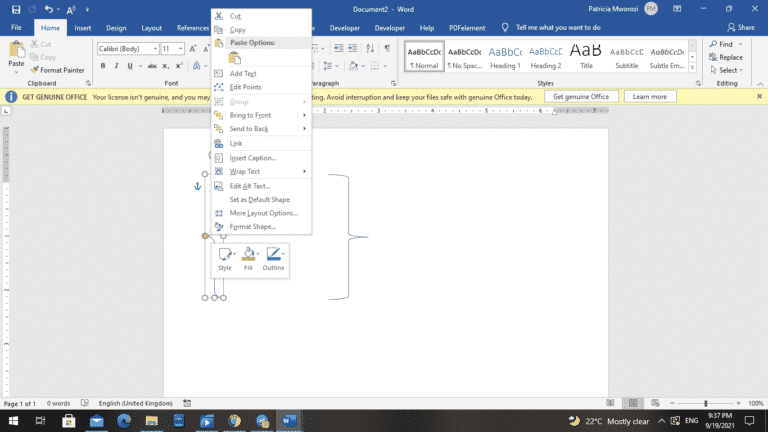Choose Insert Caption from context menu
The height and width of the screenshot is (432, 768).
click(261, 158)
